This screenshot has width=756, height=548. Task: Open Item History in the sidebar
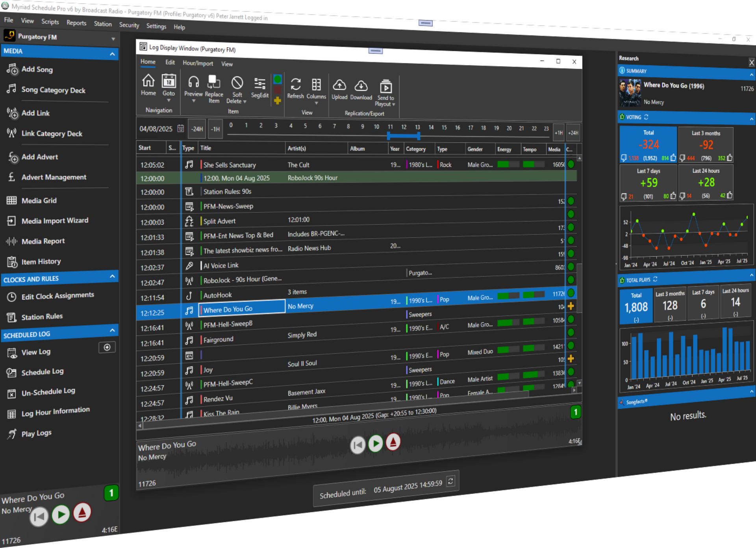point(41,261)
